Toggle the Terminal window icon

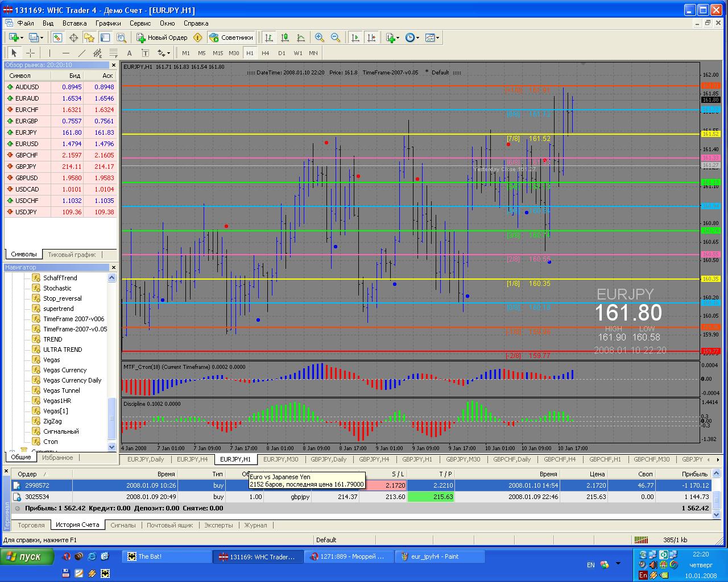pyautogui.click(x=105, y=38)
